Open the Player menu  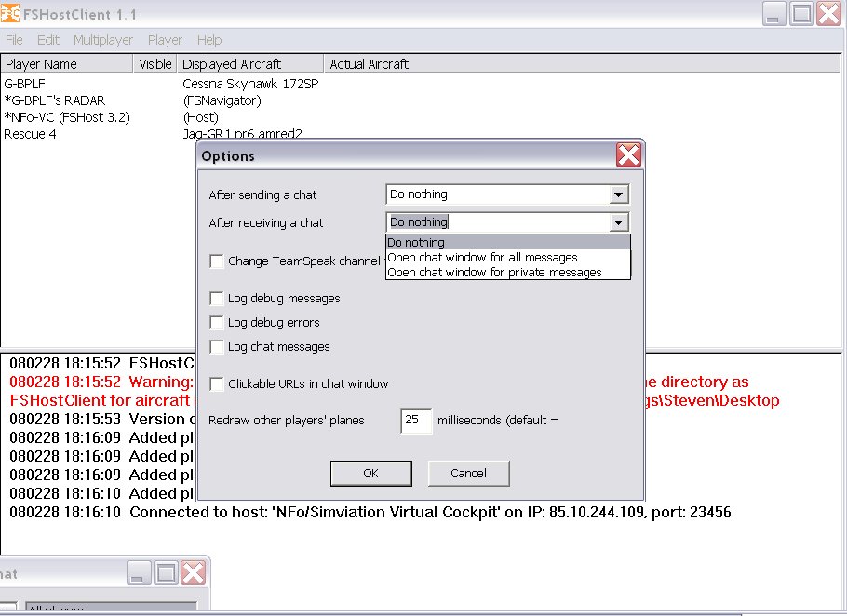tap(165, 40)
